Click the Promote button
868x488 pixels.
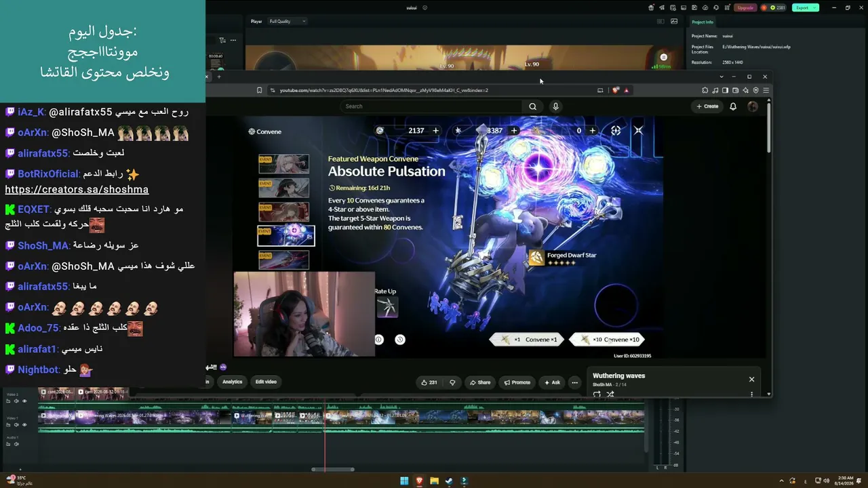[517, 382]
